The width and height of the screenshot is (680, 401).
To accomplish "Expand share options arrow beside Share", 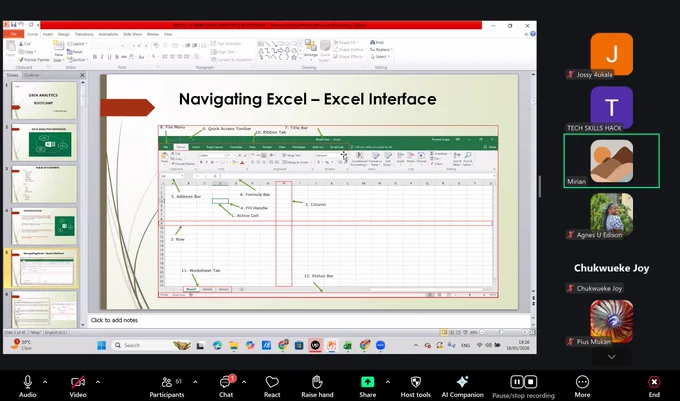I will point(388,382).
